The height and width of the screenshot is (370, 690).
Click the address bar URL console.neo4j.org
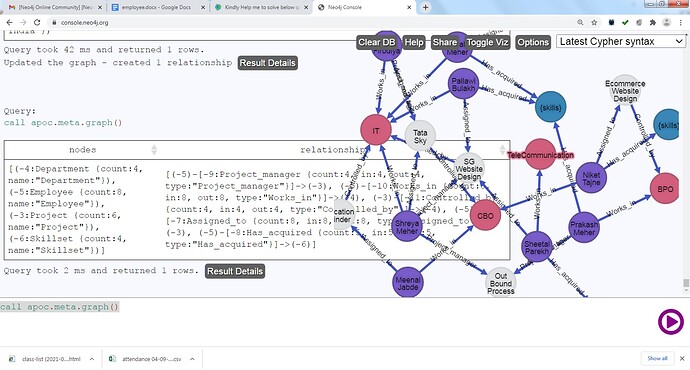tap(84, 22)
